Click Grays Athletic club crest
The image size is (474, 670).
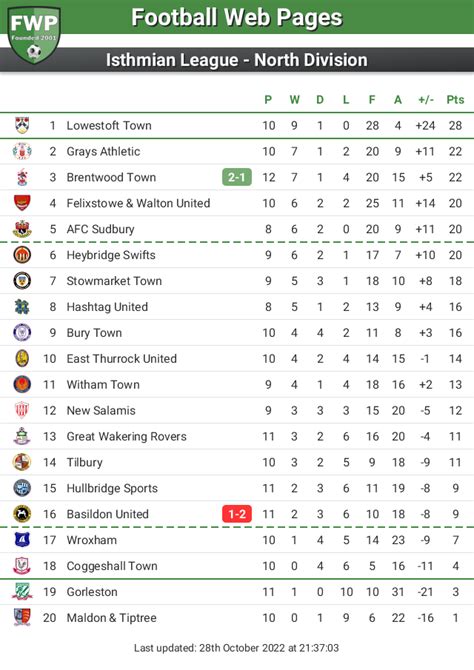[22, 151]
